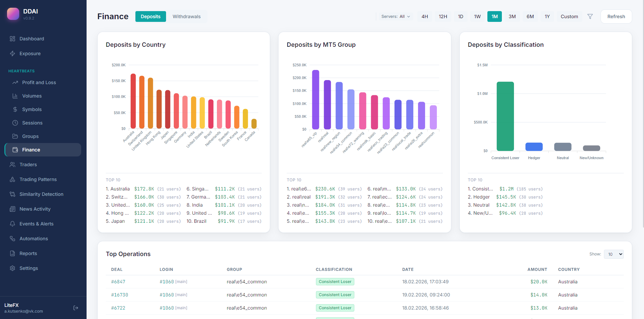Select the 1W time range
This screenshot has width=644, height=319.
tap(477, 16)
